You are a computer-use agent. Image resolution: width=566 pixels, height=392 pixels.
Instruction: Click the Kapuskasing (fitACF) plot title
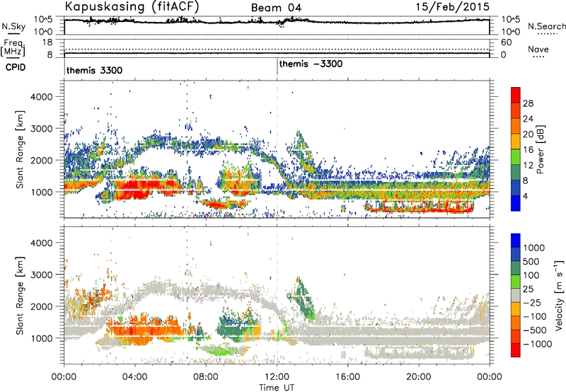click(132, 6)
